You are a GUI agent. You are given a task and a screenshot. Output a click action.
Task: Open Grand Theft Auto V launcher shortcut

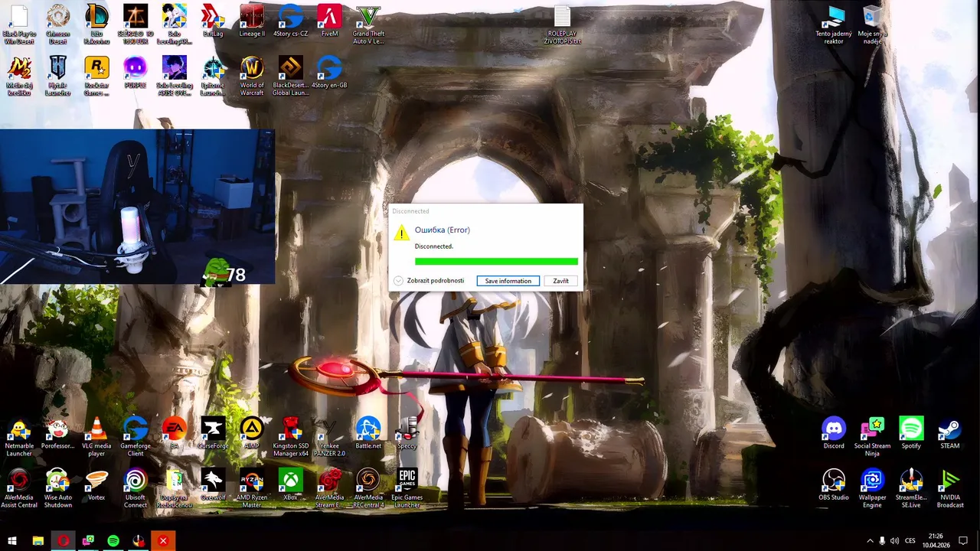tap(368, 24)
